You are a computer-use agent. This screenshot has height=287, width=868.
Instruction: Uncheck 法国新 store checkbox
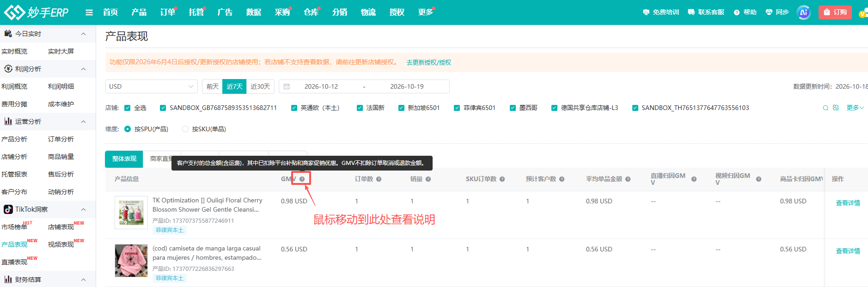360,108
